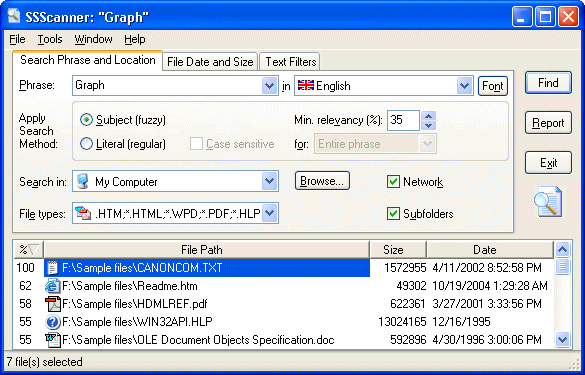Select row F:\Sample files\Readme.htm
This screenshot has height=375, width=585.
coord(284,286)
